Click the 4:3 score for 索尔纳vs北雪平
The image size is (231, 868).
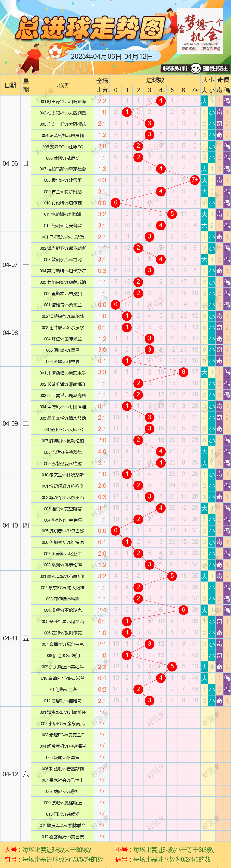click(102, 180)
